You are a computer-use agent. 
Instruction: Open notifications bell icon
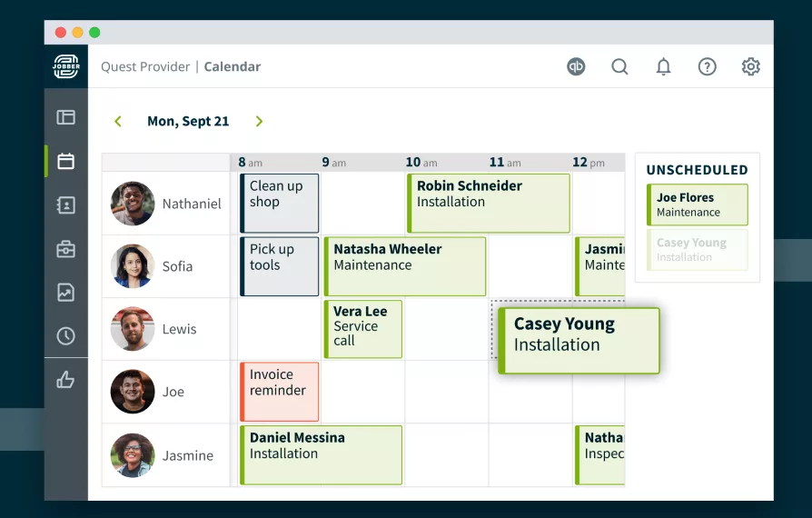click(664, 66)
